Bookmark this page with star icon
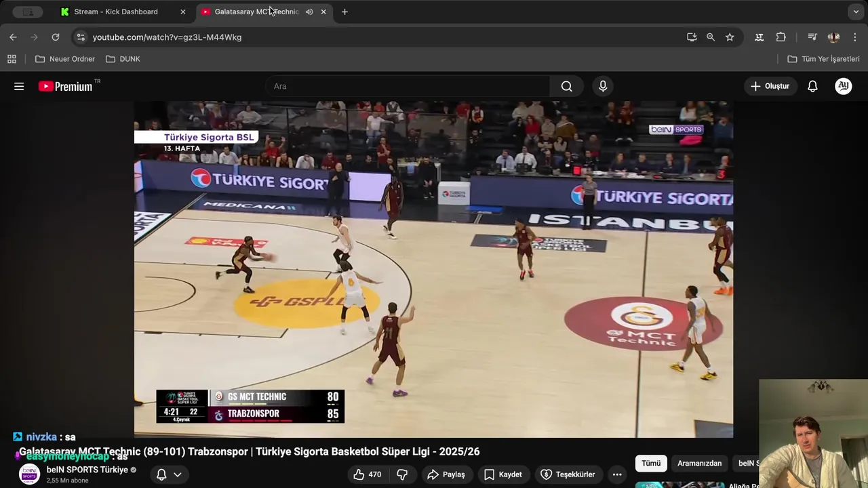This screenshot has height=488, width=868. click(x=730, y=37)
